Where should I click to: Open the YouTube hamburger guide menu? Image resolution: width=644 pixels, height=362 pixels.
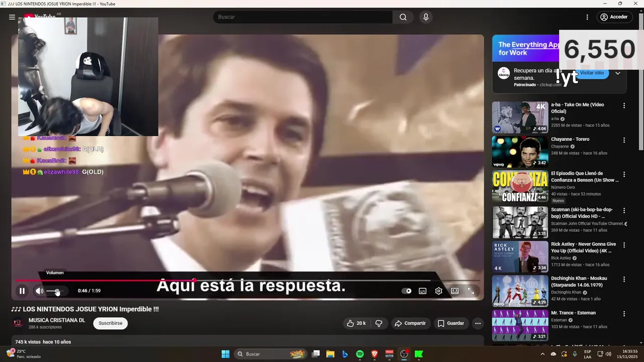point(12,17)
